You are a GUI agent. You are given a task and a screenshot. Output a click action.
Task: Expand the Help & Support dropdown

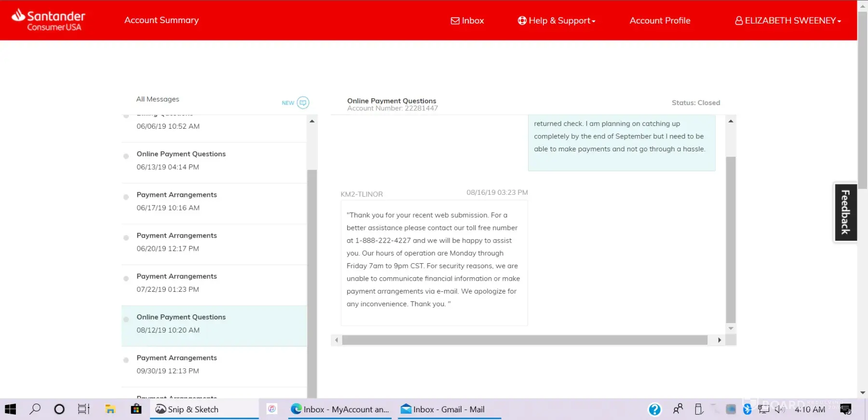pyautogui.click(x=556, y=21)
